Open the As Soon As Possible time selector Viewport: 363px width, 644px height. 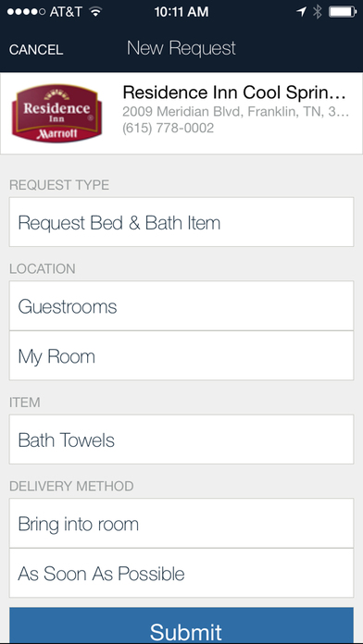(181, 573)
